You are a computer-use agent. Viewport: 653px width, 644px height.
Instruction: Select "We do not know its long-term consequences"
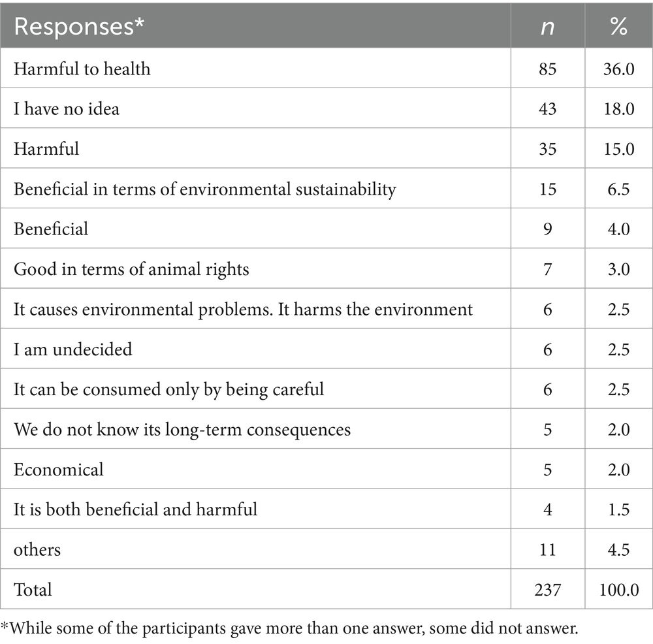(x=182, y=430)
